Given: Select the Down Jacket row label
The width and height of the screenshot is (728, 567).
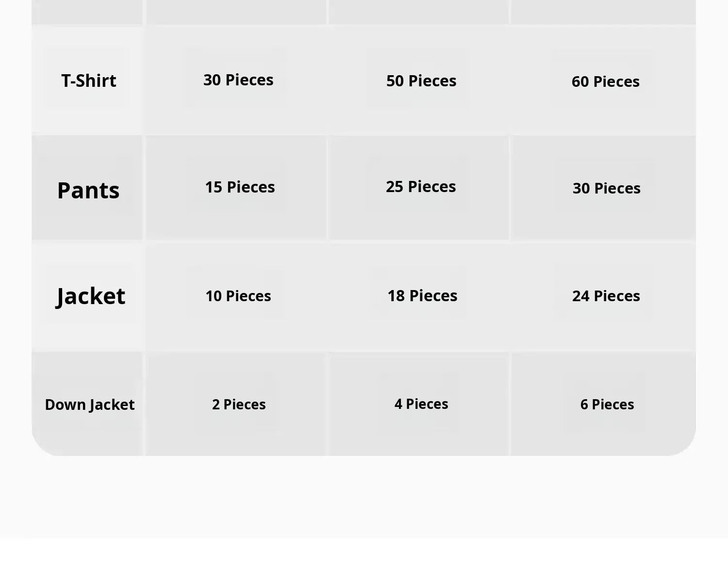Looking at the screenshot, I should tap(90, 405).
